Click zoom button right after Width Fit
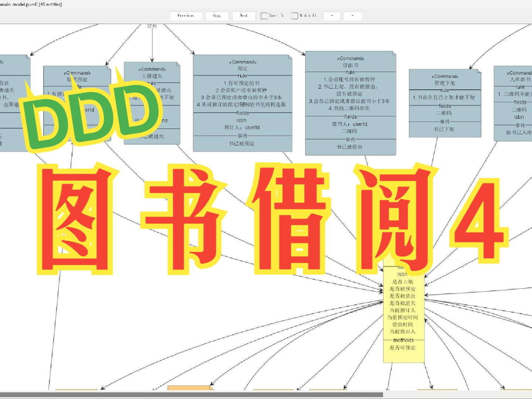This screenshot has width=532, height=399. pyautogui.click(x=332, y=16)
